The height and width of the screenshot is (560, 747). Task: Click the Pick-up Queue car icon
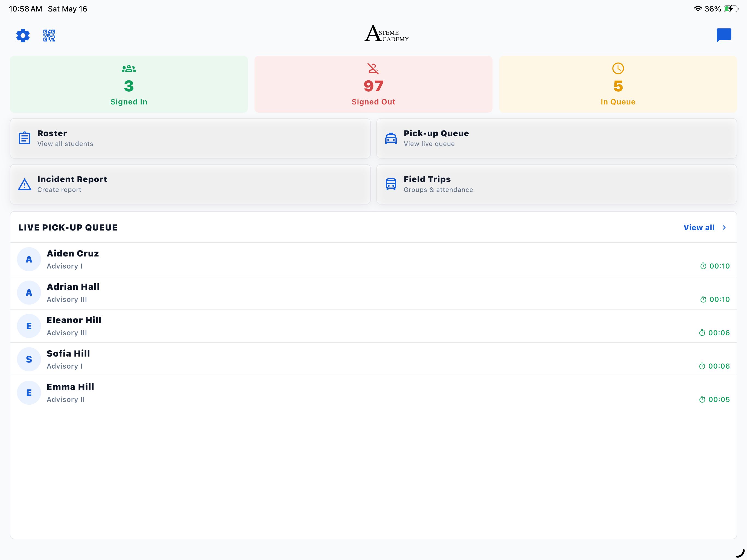coord(391,138)
